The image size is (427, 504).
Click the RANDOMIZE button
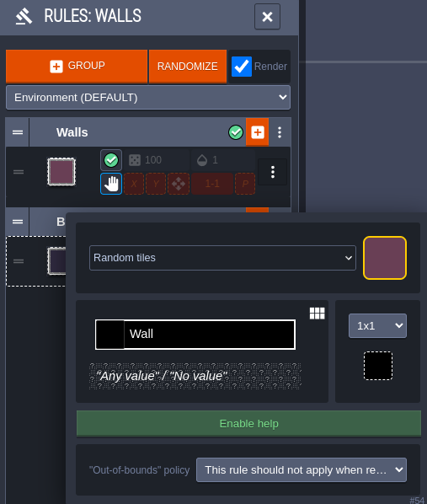(188, 66)
